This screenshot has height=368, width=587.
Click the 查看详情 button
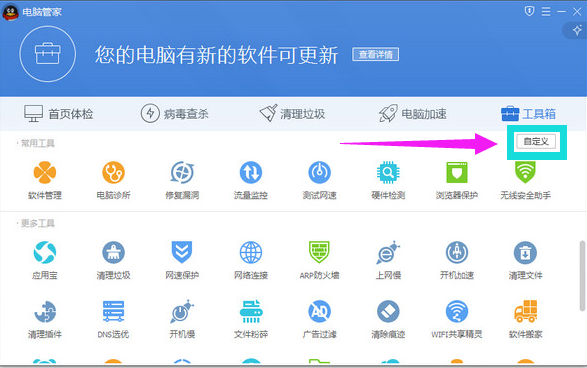tap(375, 55)
